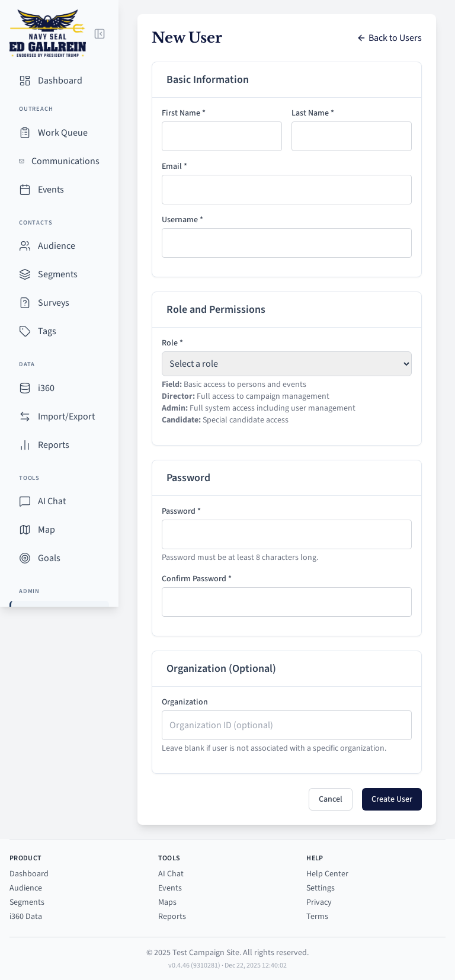The width and height of the screenshot is (455, 980).
Task: Open Audience in the sidebar
Action: (56, 246)
